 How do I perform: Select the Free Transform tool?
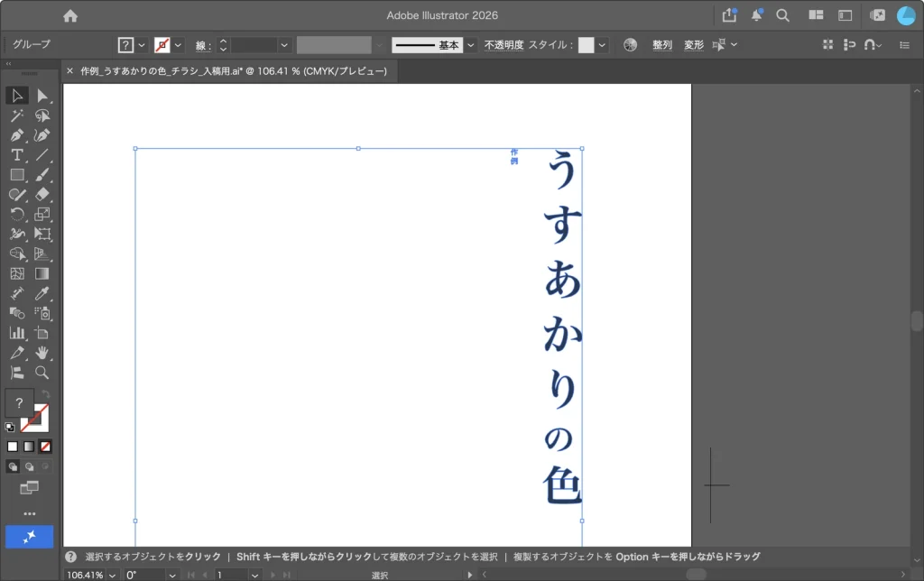click(42, 234)
